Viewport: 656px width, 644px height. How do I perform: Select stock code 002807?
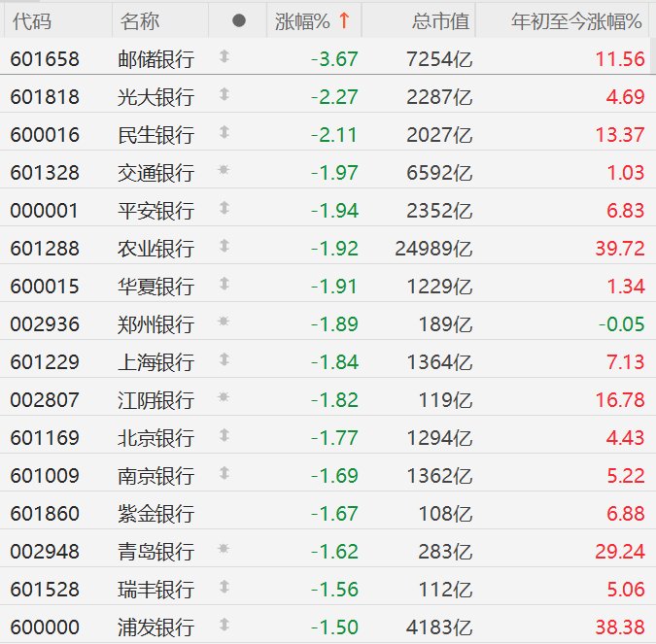[x=45, y=400]
